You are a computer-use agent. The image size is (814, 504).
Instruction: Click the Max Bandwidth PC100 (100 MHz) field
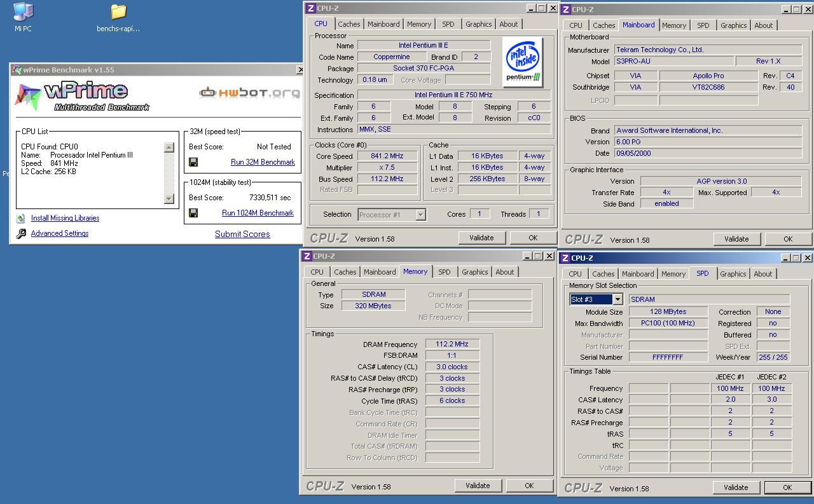(x=668, y=324)
